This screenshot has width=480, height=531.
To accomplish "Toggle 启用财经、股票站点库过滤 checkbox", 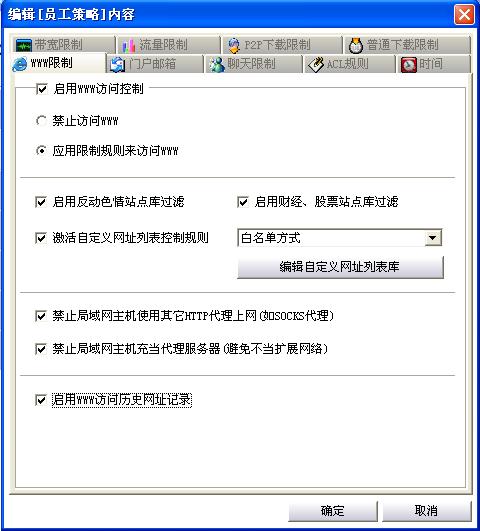I will coord(243,202).
